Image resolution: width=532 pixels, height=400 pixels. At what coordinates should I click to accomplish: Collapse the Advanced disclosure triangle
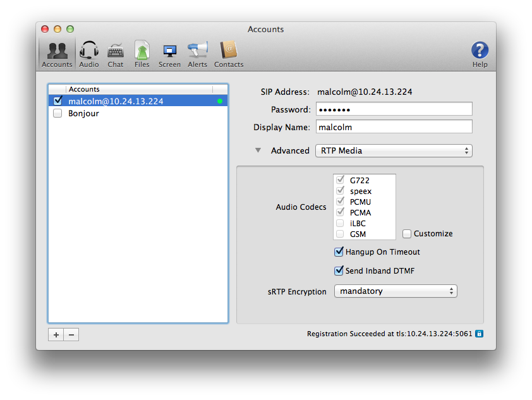(258, 150)
